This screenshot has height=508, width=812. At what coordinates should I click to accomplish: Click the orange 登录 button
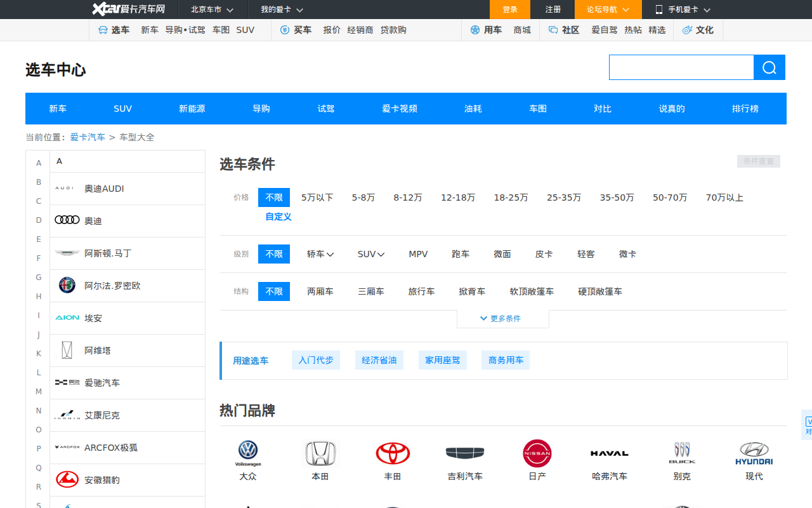pyautogui.click(x=510, y=10)
